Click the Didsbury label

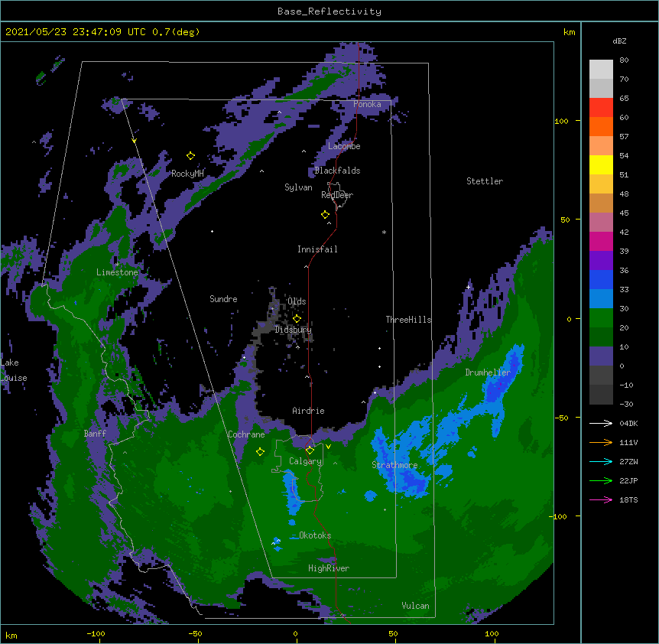tap(294, 330)
